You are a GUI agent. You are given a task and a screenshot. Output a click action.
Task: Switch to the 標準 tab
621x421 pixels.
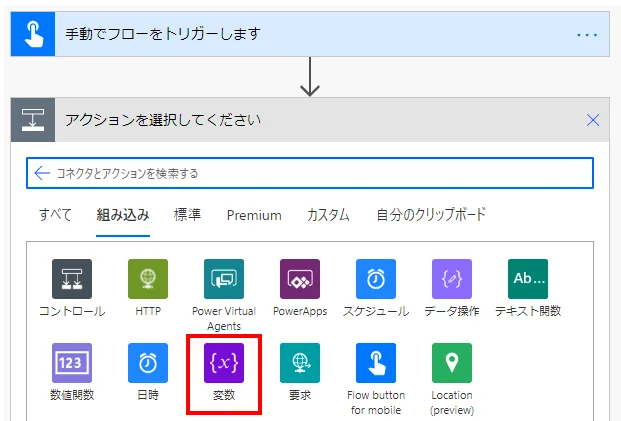click(x=187, y=215)
